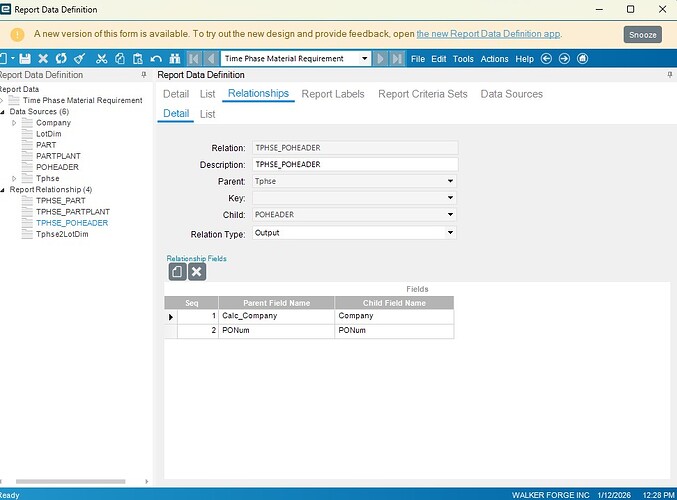Viewport: 677px width, 500px height.
Task: Add a new Relationship Fields row
Action: point(177,271)
